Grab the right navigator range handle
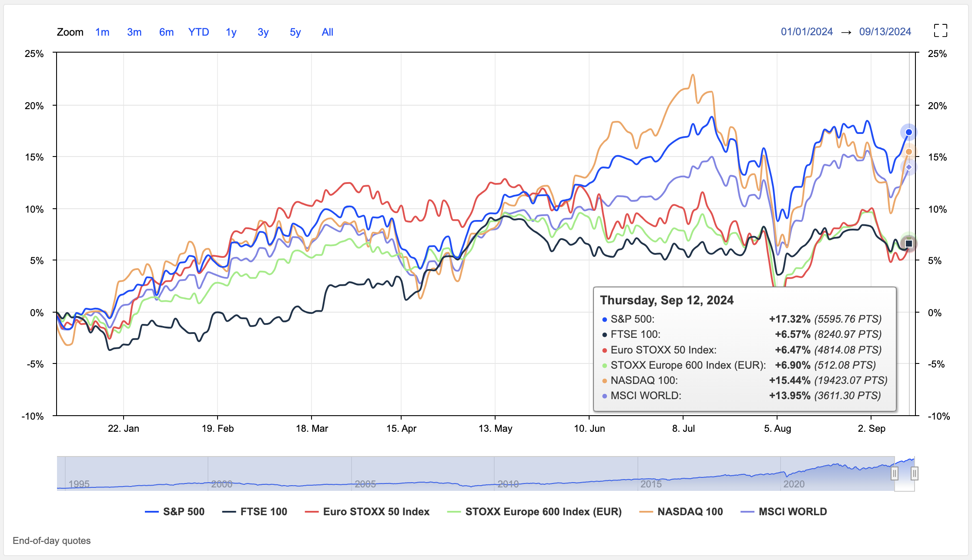This screenshot has width=972, height=560. click(915, 473)
